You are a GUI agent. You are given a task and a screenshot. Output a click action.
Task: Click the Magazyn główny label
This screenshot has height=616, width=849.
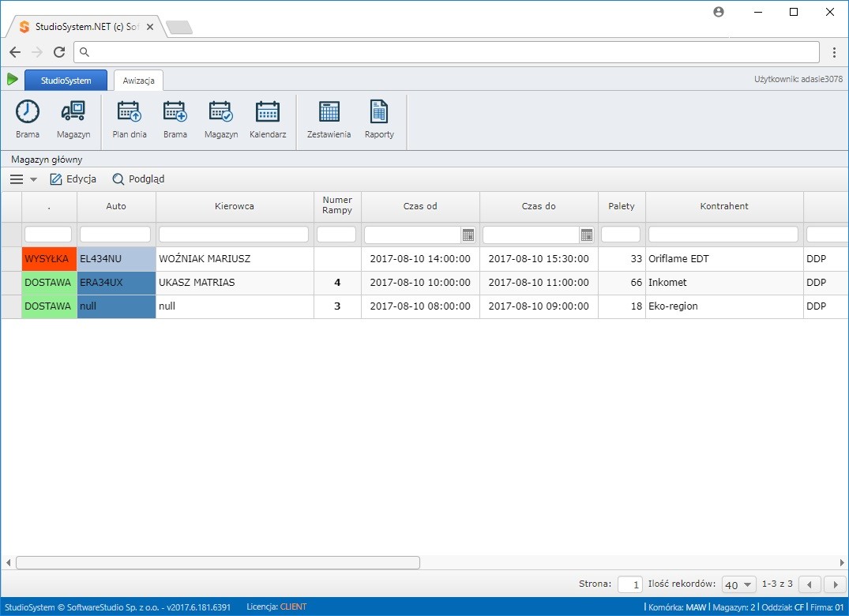tap(47, 160)
